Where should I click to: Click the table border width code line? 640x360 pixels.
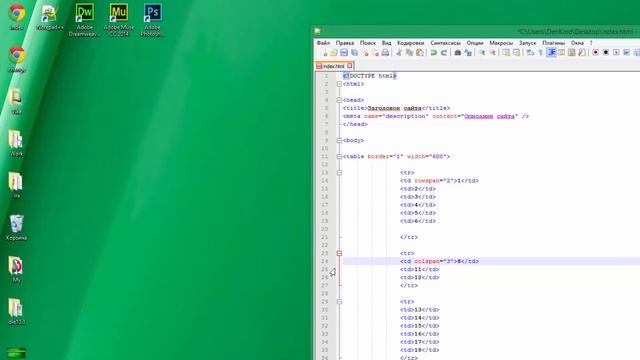point(396,157)
